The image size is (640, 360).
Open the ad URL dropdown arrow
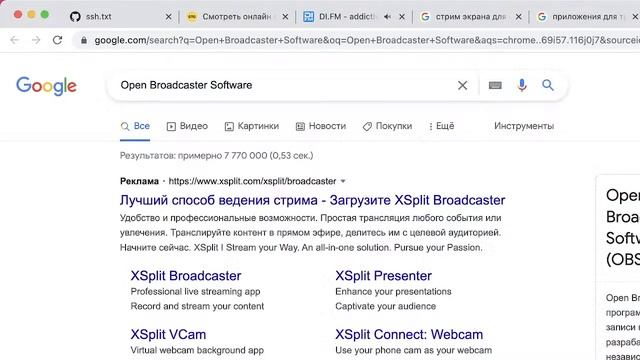(x=343, y=181)
